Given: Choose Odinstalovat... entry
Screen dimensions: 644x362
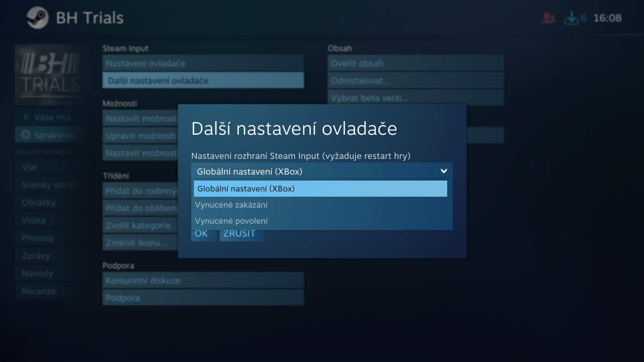Looking at the screenshot, I should tap(415, 80).
